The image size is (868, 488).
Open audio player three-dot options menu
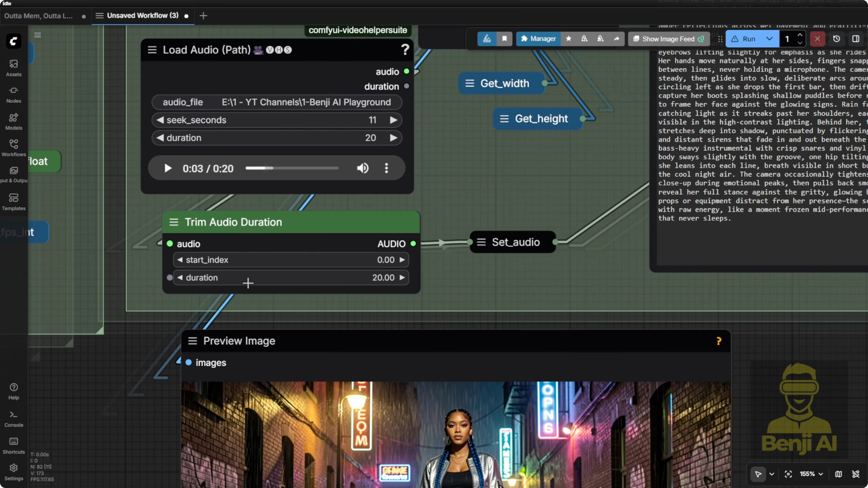pyautogui.click(x=386, y=168)
